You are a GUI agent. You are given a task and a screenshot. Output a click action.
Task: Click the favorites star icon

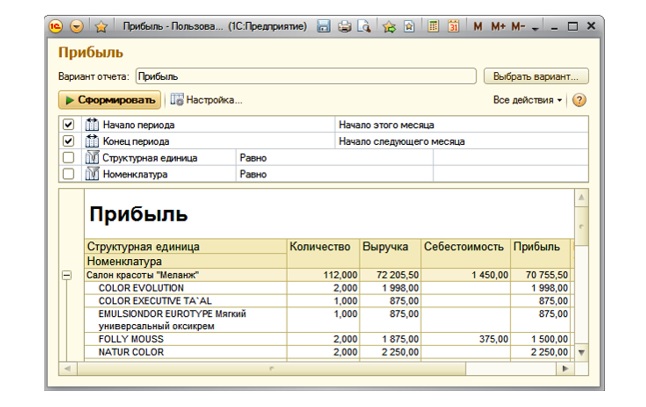(x=100, y=27)
